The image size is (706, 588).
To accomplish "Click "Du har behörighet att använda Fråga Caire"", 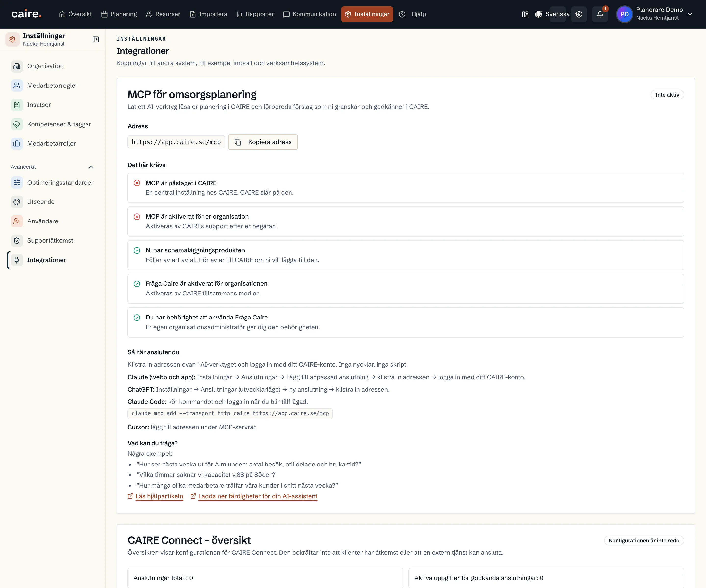I will 406,322.
